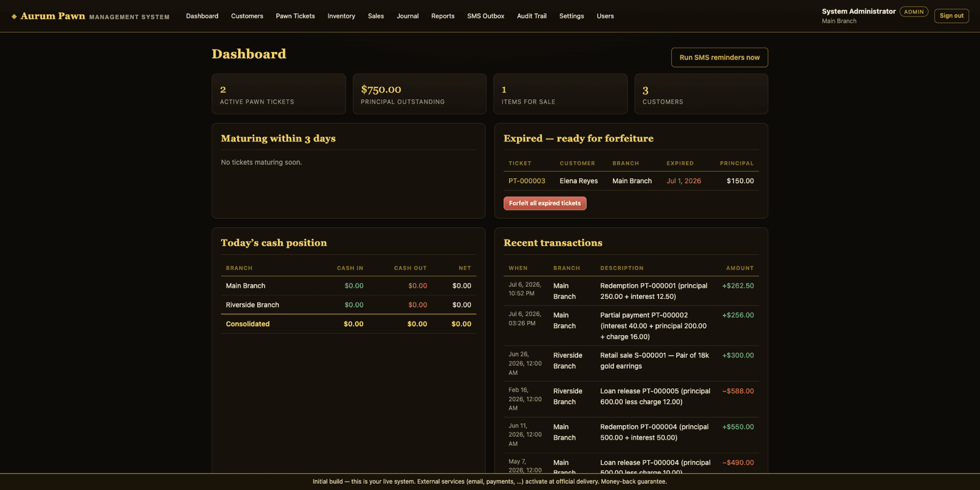
Task: Click the Jul 6, 2026, 10:52 PM timestamp
Action: (524, 289)
